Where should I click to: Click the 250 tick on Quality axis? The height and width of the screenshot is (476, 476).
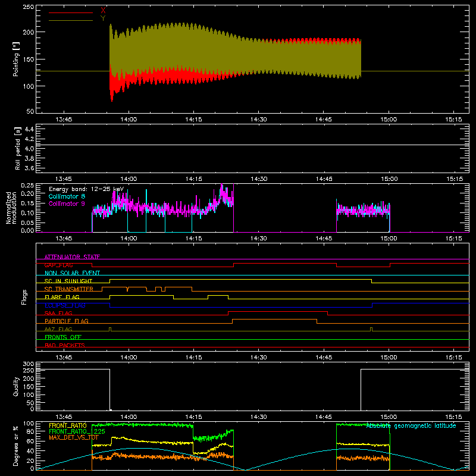(x=29, y=370)
